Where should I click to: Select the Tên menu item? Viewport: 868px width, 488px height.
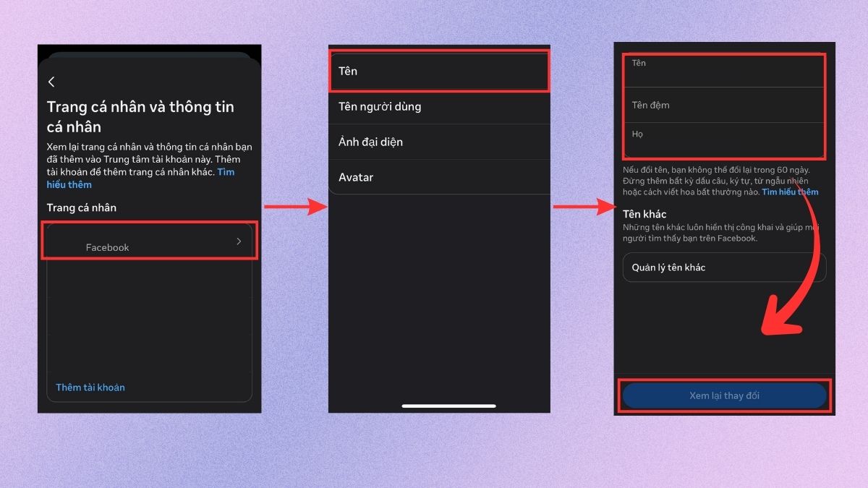(439, 72)
